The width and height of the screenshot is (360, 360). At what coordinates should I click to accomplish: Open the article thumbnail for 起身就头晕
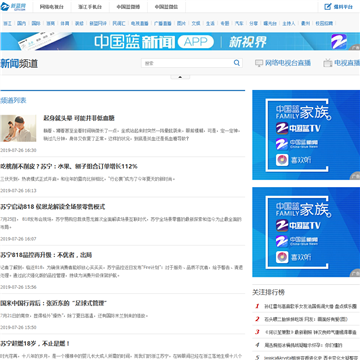18,128
